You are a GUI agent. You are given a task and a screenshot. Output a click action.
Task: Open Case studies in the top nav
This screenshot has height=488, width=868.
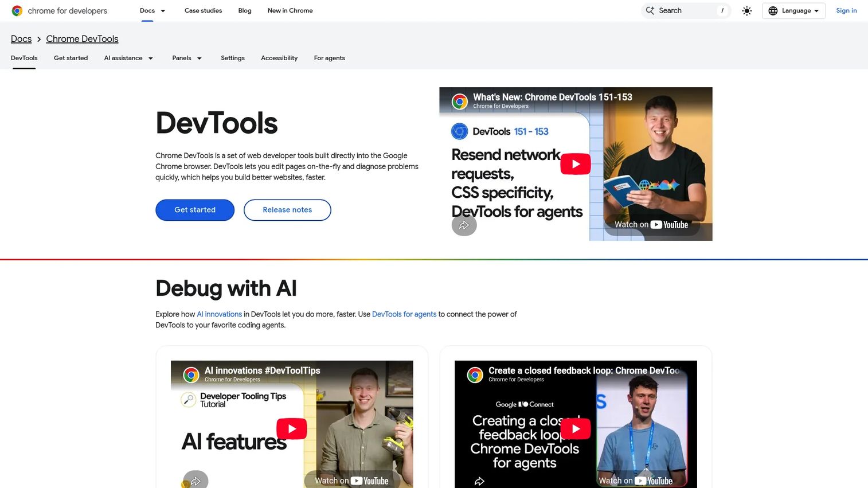203,10
